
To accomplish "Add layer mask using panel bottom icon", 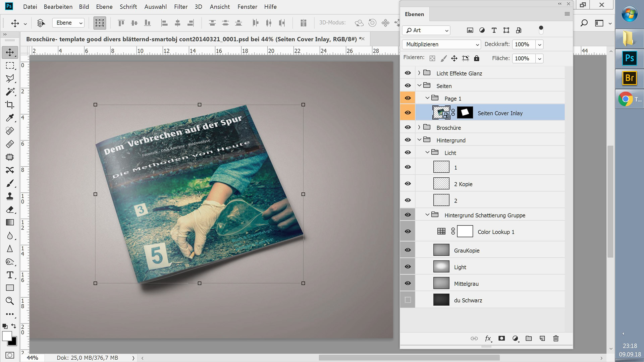I will click(501, 339).
